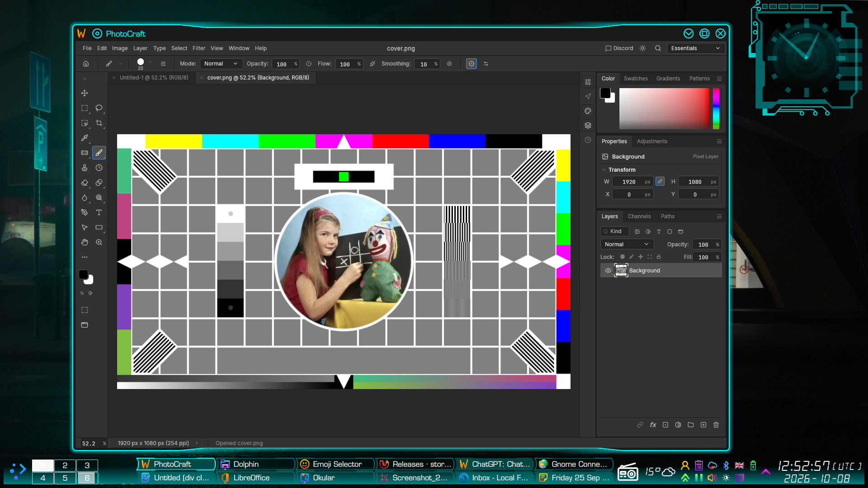Click the Discord link
Image resolution: width=868 pixels, height=488 pixels.
pyautogui.click(x=619, y=48)
